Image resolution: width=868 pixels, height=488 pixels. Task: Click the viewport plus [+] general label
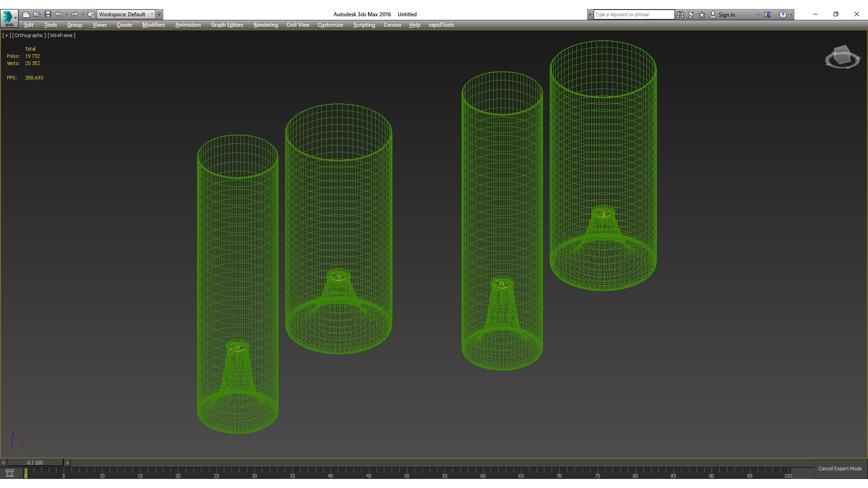6,35
